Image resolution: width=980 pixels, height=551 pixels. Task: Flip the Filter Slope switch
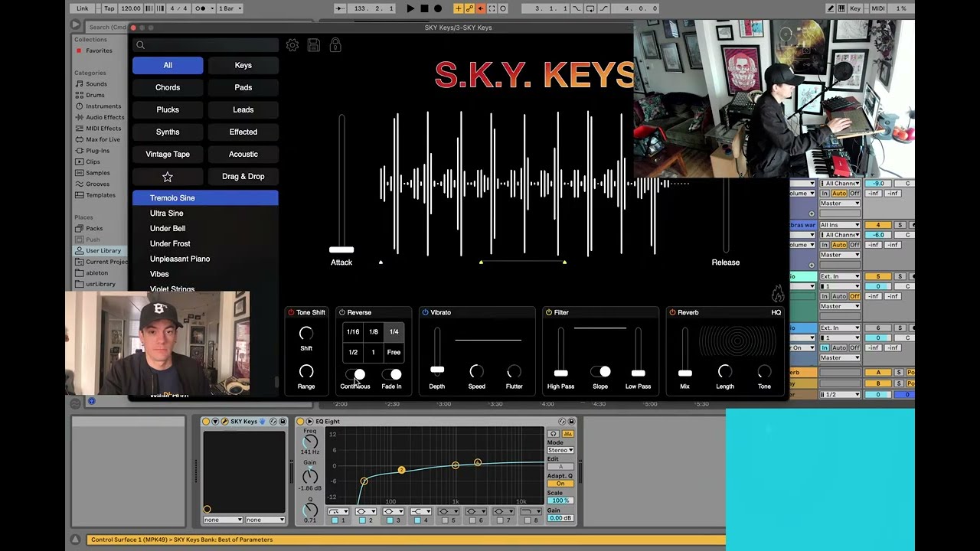pyautogui.click(x=600, y=371)
